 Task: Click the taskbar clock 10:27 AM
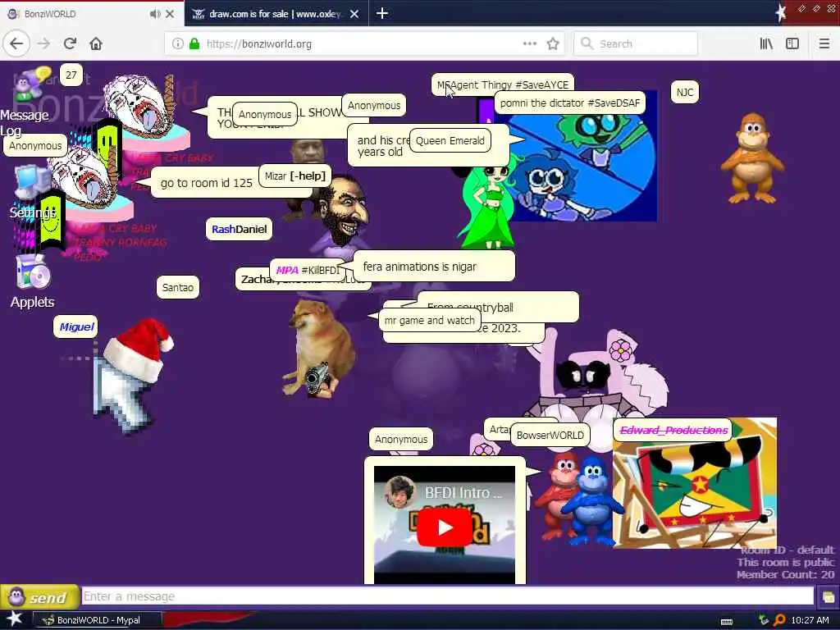tap(810, 620)
